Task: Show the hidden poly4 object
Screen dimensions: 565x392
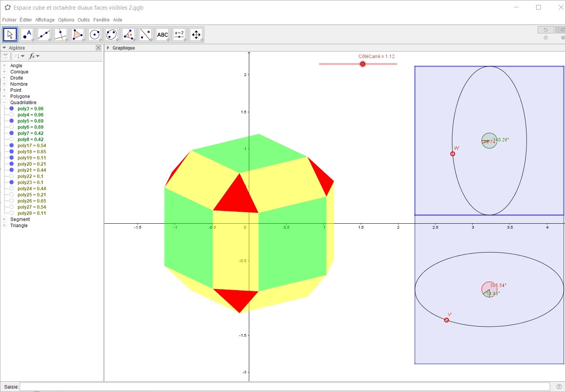Action: [x=12, y=115]
